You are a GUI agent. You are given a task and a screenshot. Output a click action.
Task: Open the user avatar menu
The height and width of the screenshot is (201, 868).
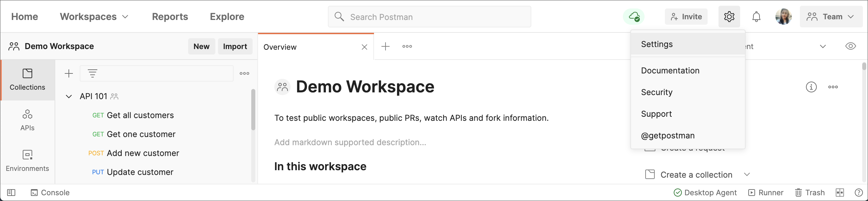pyautogui.click(x=783, y=17)
